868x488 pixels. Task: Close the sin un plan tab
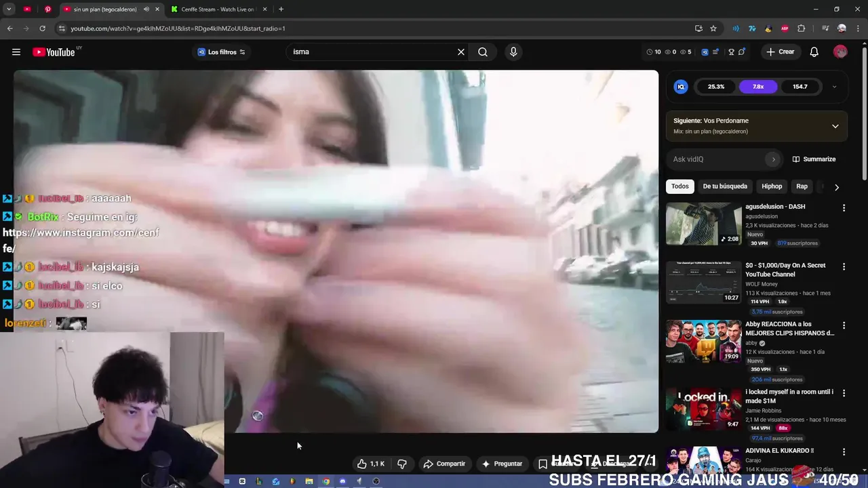pyautogui.click(x=157, y=9)
